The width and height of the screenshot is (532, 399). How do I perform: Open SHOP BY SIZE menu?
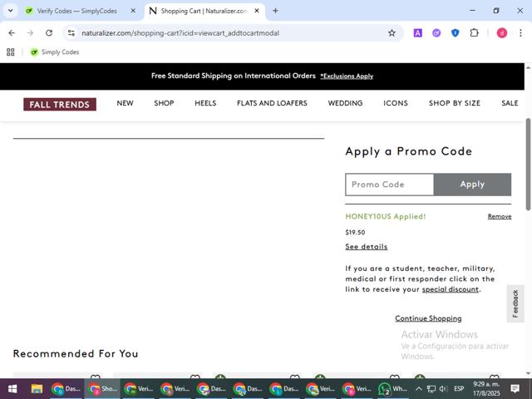455,103
